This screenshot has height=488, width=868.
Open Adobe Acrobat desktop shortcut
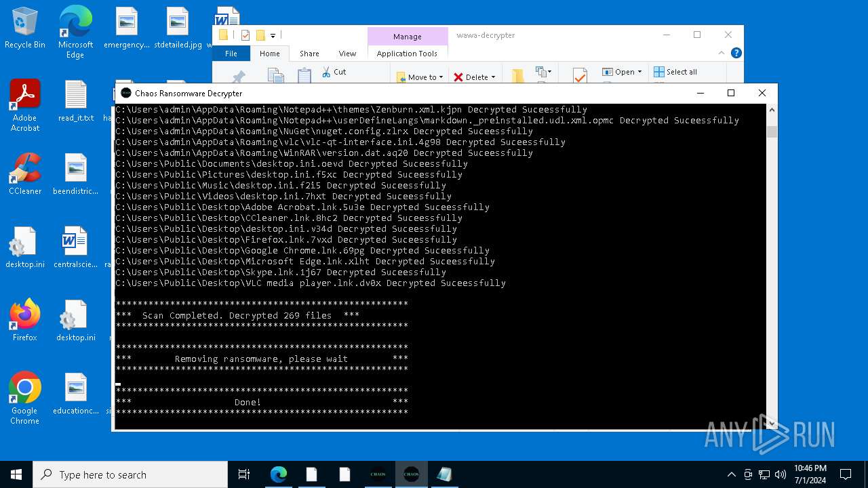pyautogui.click(x=25, y=105)
